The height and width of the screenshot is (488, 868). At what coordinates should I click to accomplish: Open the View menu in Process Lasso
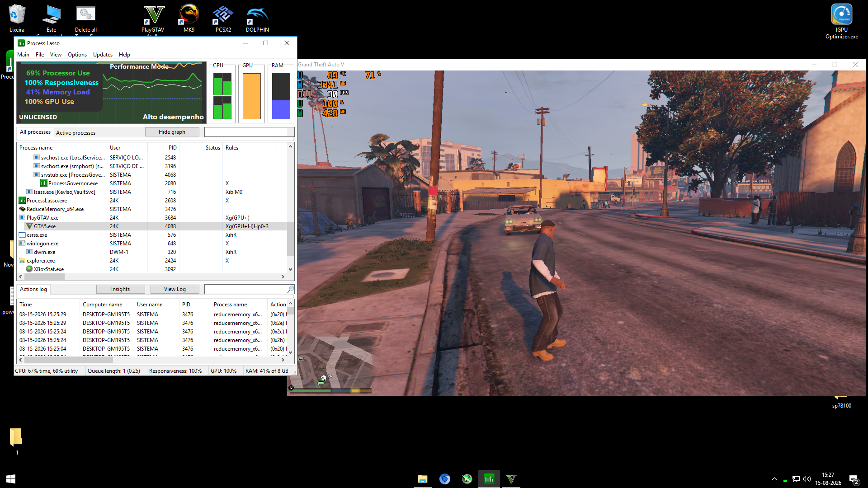coord(56,55)
